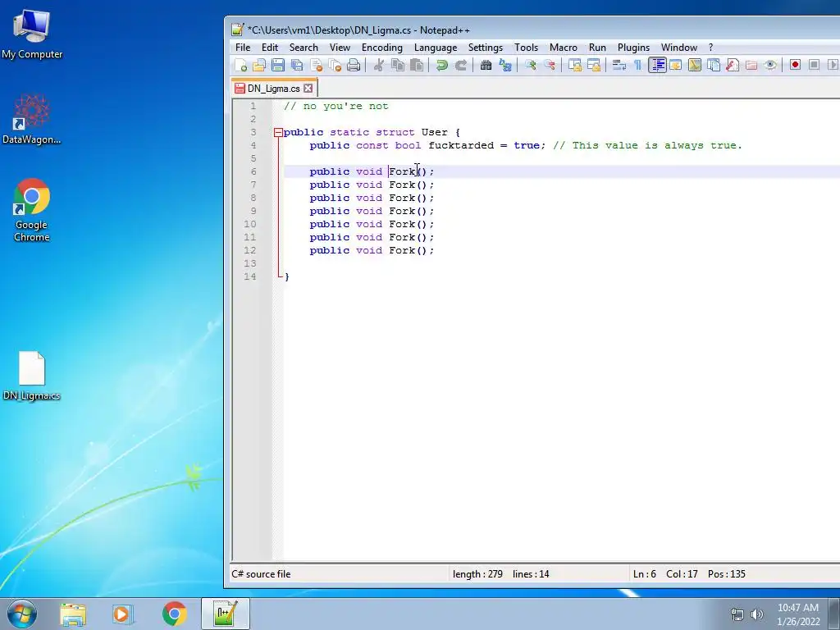Click the 'fucktarded' variable name on line 4
This screenshot has width=840, height=630.
click(x=461, y=145)
